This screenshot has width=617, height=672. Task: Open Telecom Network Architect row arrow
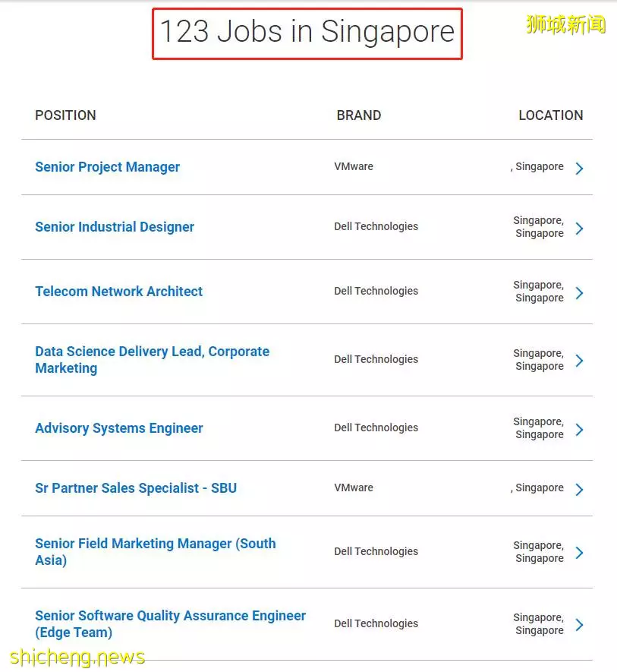point(579,293)
